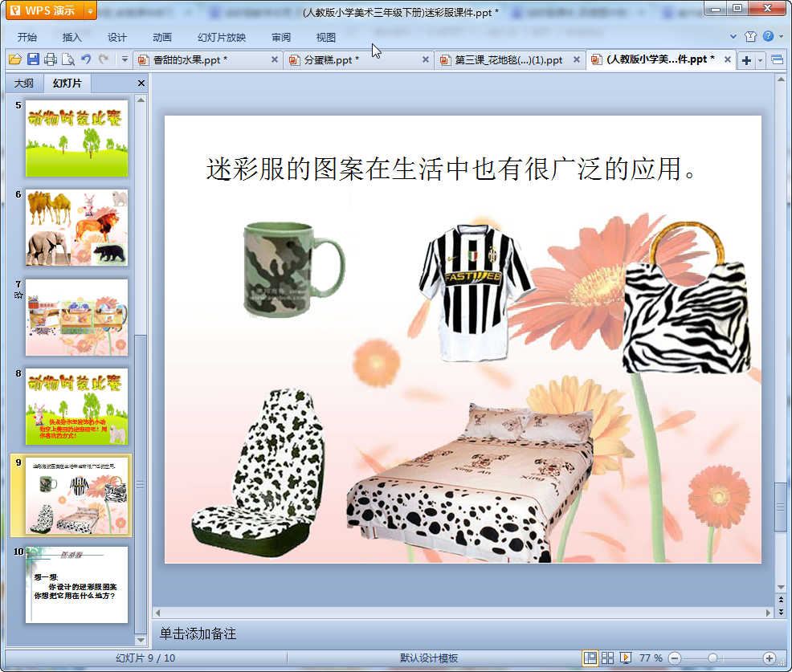The image size is (792, 672).
Task: Start slideshow from status bar icon
Action: [626, 658]
